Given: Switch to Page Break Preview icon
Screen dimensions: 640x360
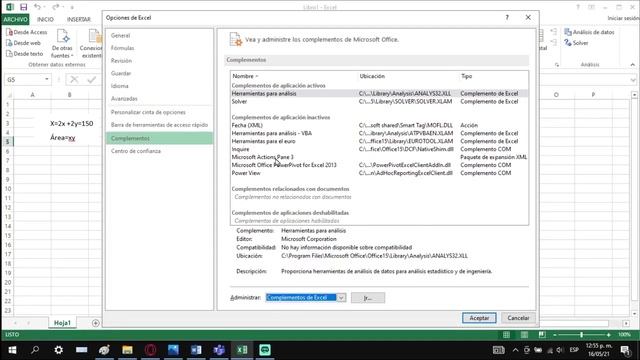Looking at the screenshot, I should 542,335.
